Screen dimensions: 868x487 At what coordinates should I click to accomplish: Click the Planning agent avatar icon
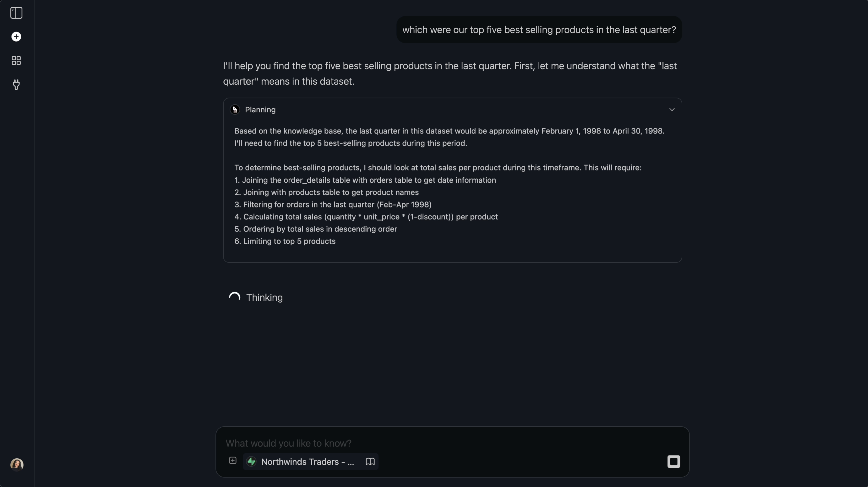pos(235,110)
